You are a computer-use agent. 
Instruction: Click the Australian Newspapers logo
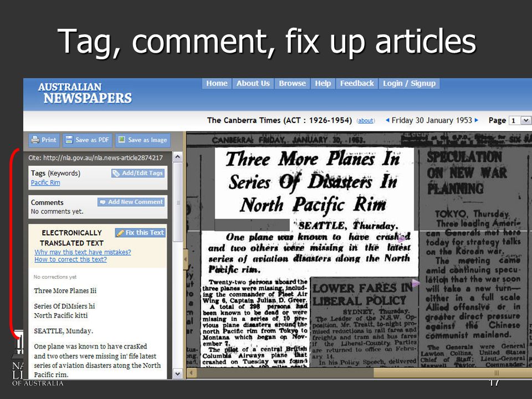85,93
